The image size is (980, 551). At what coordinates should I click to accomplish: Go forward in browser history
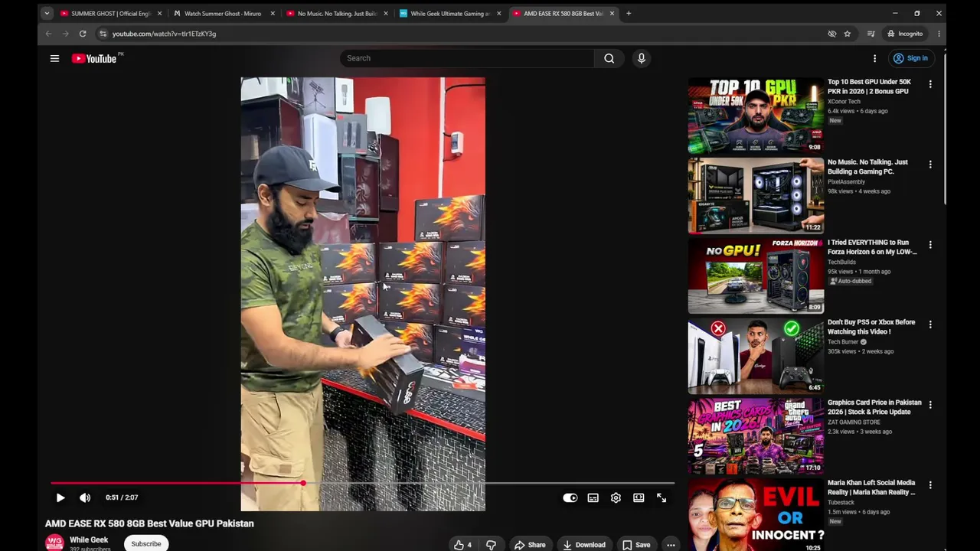click(x=65, y=34)
